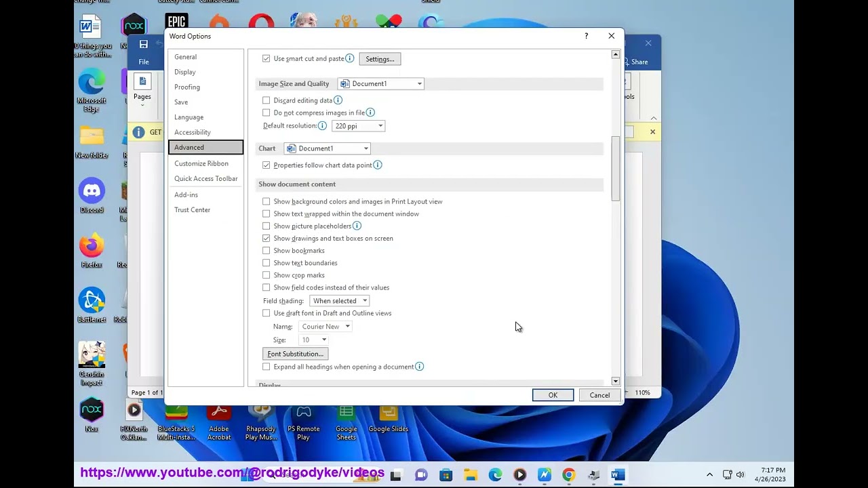
Task: Select Proofing category in Word Options
Action: [205, 87]
